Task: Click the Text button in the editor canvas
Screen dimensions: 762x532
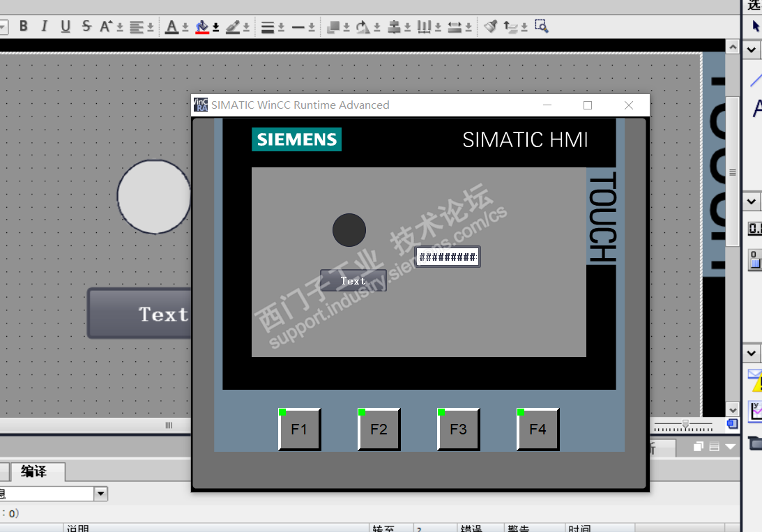Action: (140, 313)
